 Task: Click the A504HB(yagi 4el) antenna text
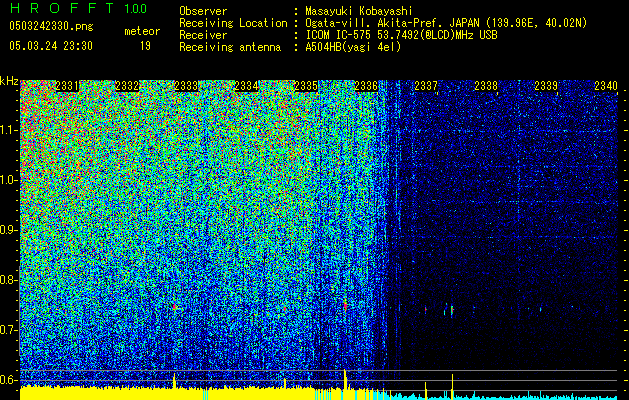coord(353,47)
